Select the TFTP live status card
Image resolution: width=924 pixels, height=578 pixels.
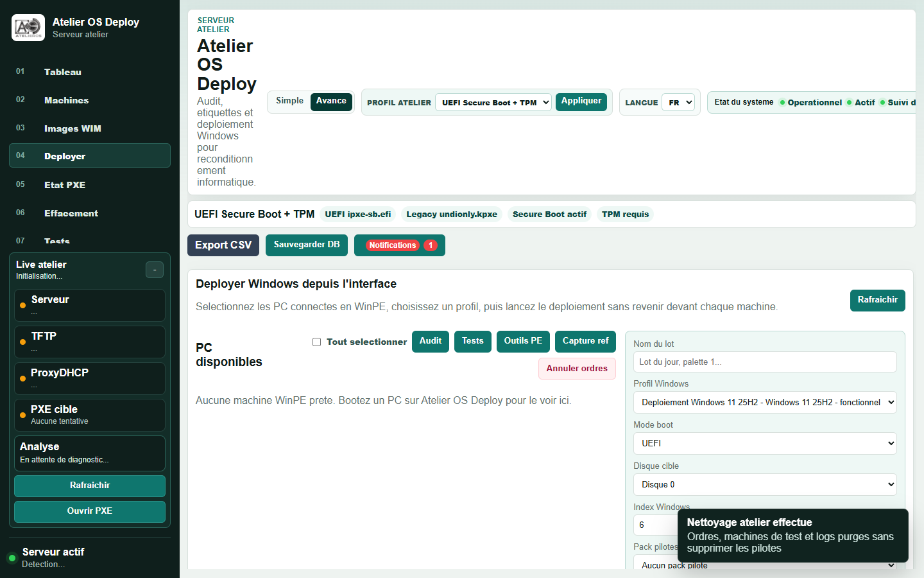tap(90, 342)
